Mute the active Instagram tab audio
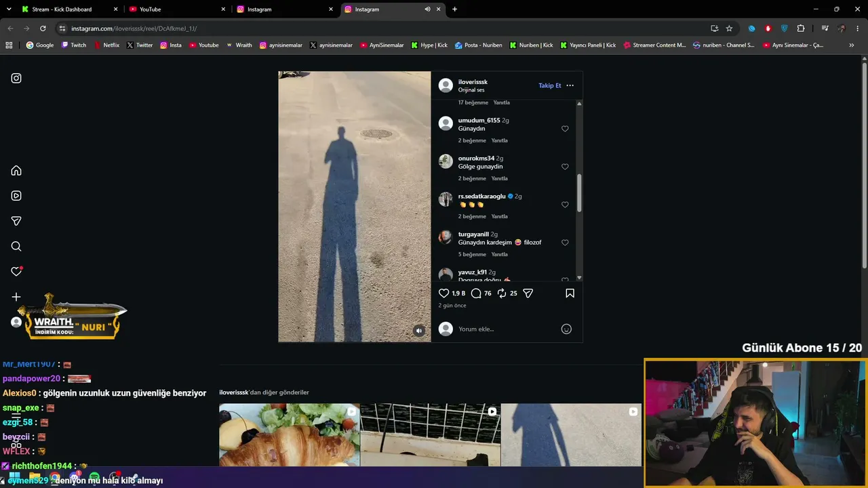 coord(427,9)
